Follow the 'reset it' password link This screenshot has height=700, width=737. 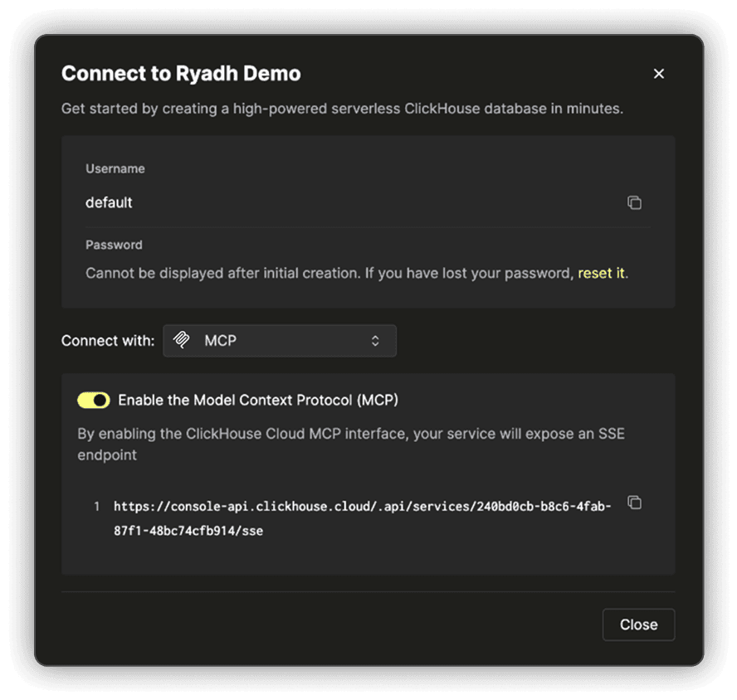click(601, 273)
